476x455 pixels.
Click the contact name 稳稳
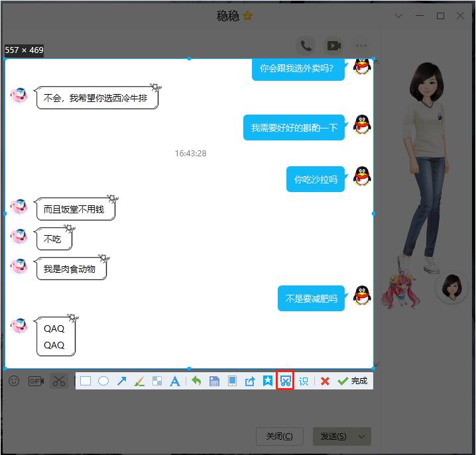pyautogui.click(x=227, y=16)
